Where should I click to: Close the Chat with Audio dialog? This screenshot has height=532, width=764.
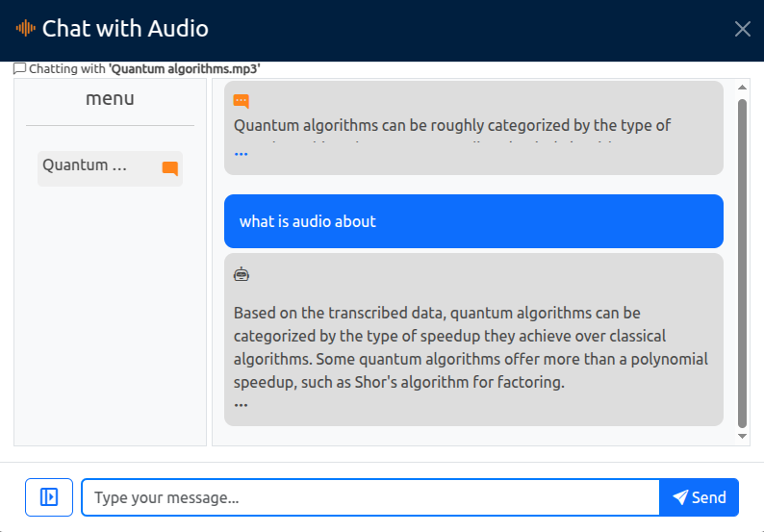tap(742, 29)
